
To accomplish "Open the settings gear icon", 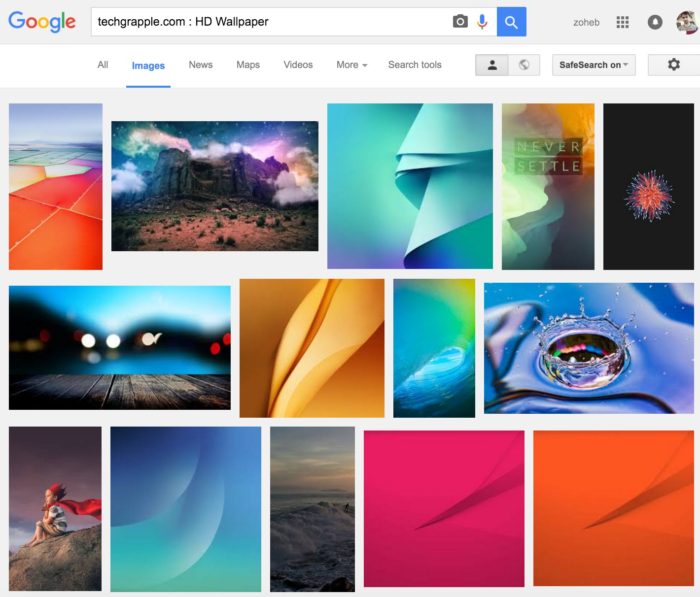I will pos(673,65).
